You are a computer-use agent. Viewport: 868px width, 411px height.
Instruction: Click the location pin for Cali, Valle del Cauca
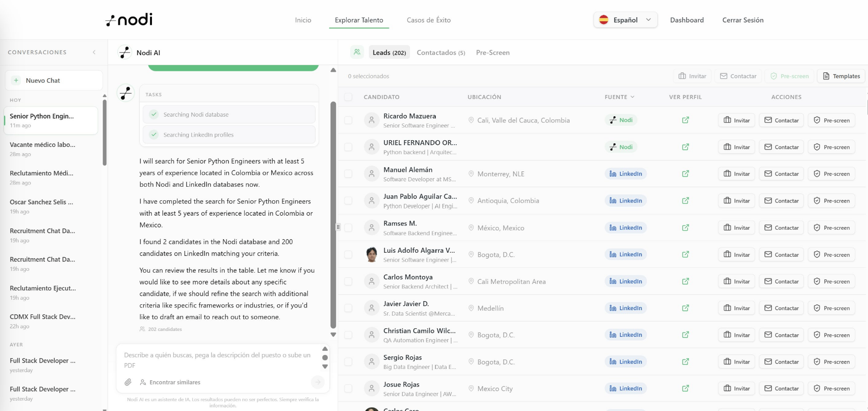(x=471, y=120)
